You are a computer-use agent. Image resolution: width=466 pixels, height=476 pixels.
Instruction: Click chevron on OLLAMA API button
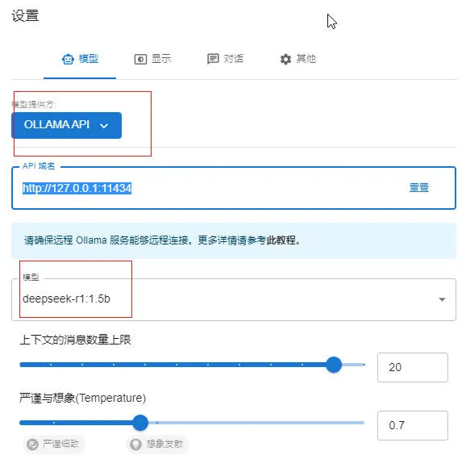pos(104,125)
